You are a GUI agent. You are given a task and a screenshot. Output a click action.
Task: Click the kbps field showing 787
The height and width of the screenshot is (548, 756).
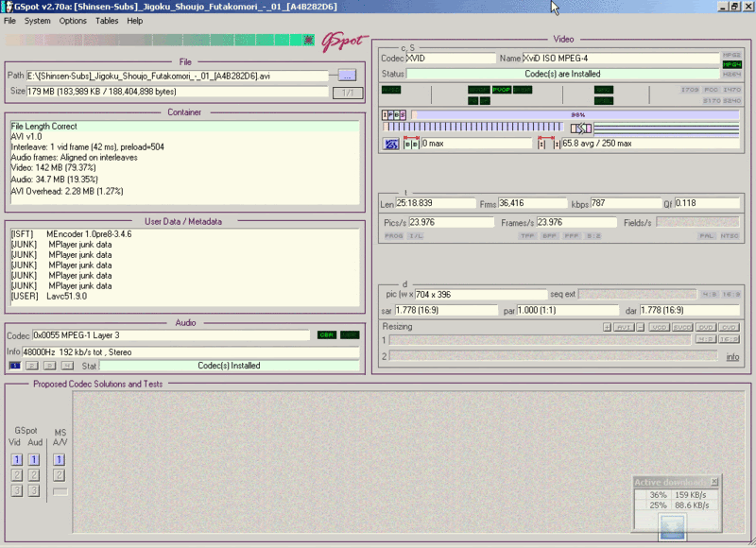coord(626,203)
